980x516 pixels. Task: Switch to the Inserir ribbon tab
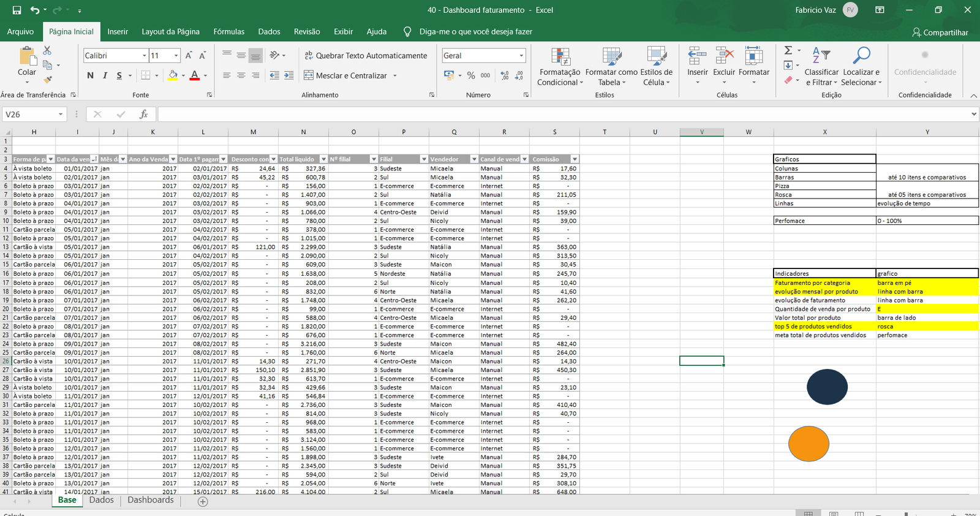pyautogui.click(x=118, y=31)
